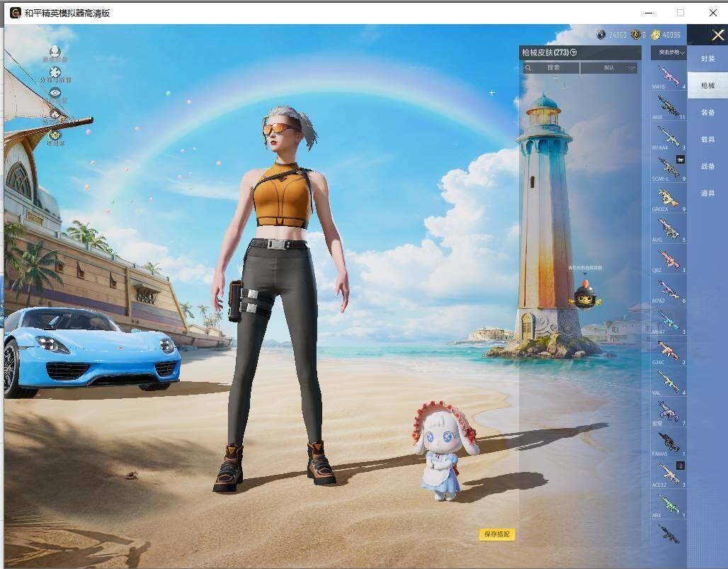Screen dimensions: 728x569
Task: Click the 搜索 search field
Action: coord(551,68)
